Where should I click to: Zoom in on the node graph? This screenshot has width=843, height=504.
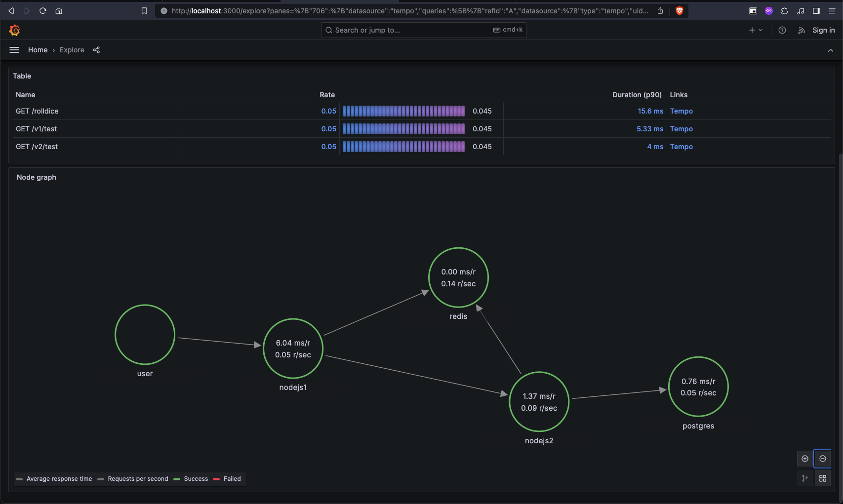click(805, 459)
